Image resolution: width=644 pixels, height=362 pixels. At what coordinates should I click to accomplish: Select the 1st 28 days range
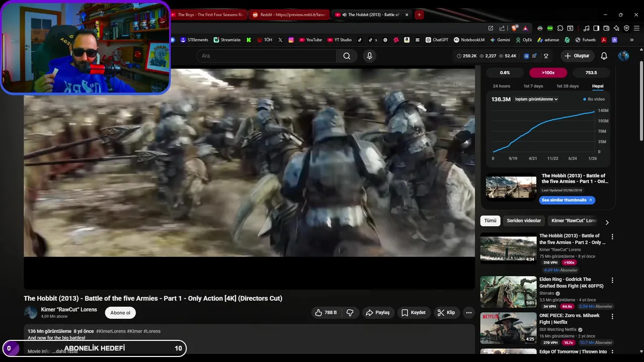coord(567,86)
